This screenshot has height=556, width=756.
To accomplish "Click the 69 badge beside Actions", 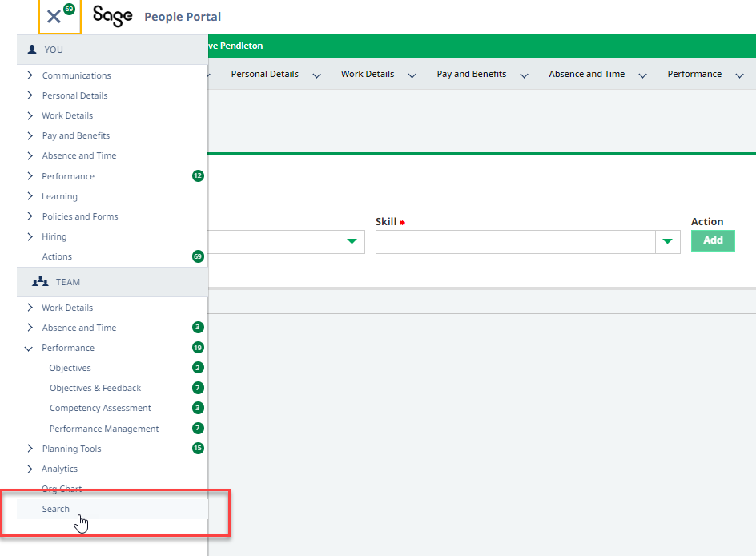I will pos(198,256).
